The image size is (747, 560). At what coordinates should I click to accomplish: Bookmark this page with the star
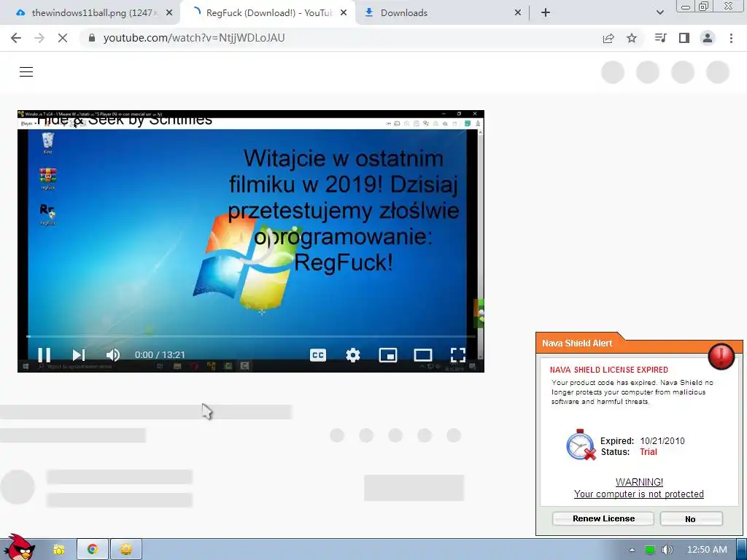tap(632, 38)
